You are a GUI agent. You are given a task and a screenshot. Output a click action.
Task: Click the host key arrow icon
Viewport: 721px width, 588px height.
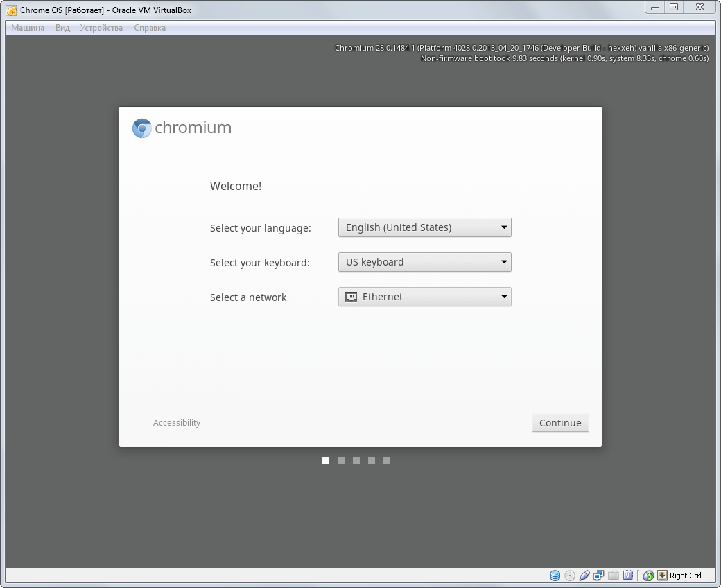tap(662, 575)
